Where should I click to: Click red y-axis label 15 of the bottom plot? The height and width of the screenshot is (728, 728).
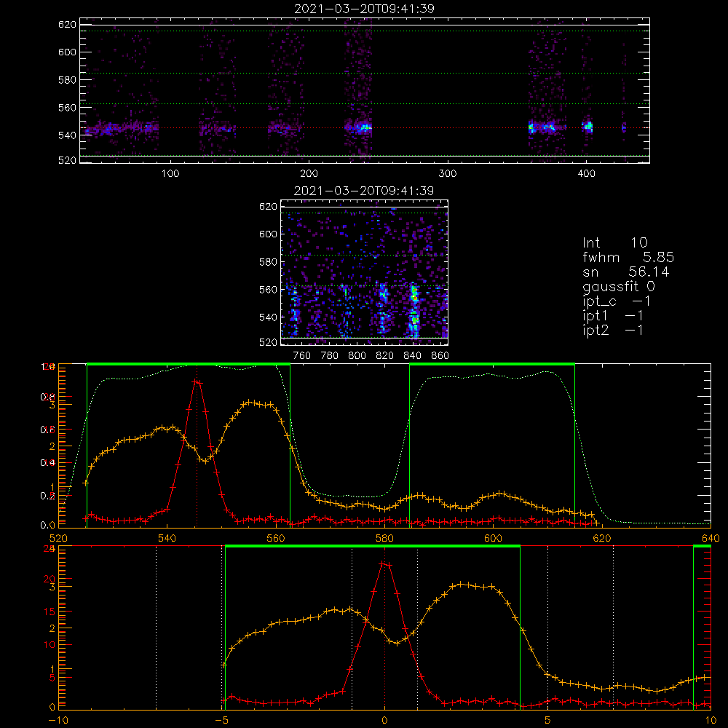(x=50, y=612)
